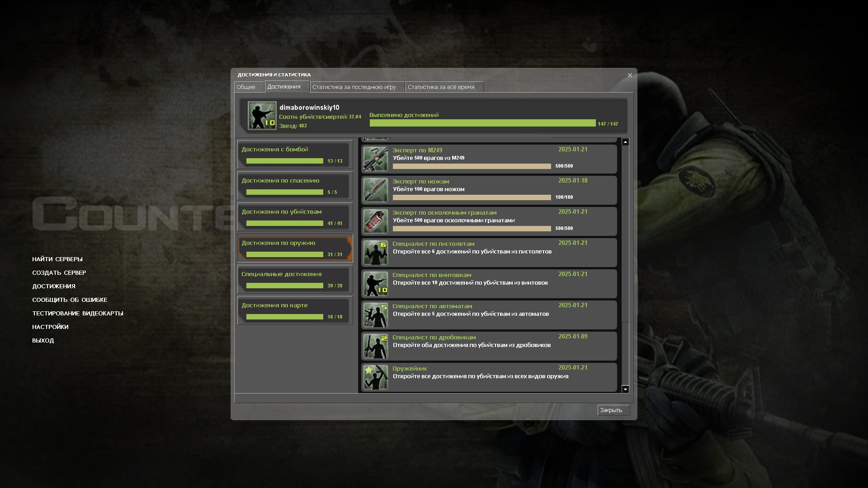The height and width of the screenshot is (488, 868).
Task: Click scrollbar up arrow in achievements list
Action: [x=625, y=142]
